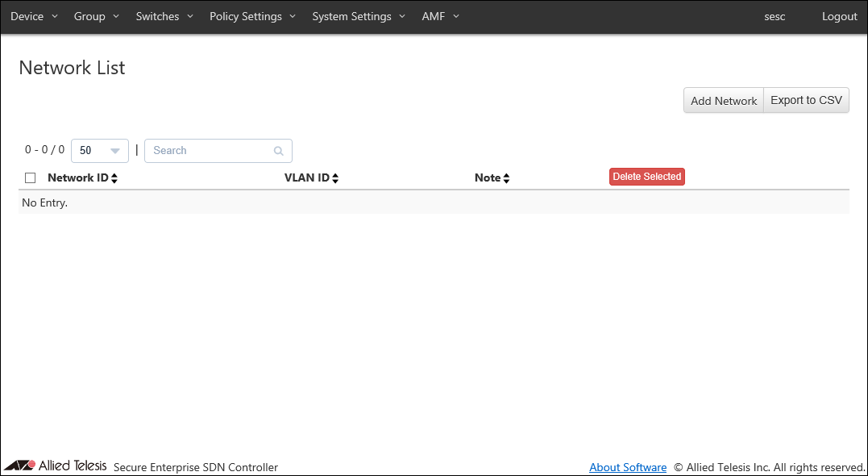Screen dimensions: 868x476
Task: Expand the Group menu
Action: coord(96,17)
